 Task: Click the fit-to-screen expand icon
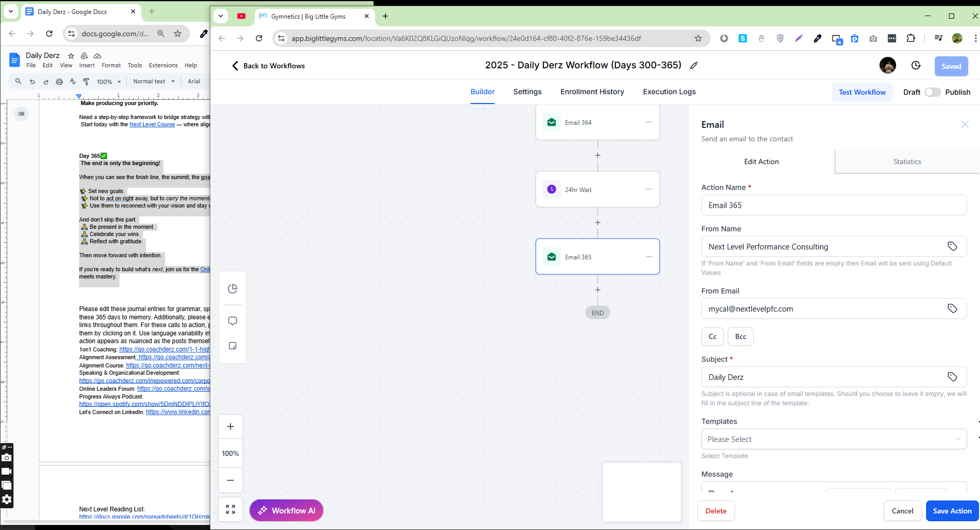coord(230,509)
